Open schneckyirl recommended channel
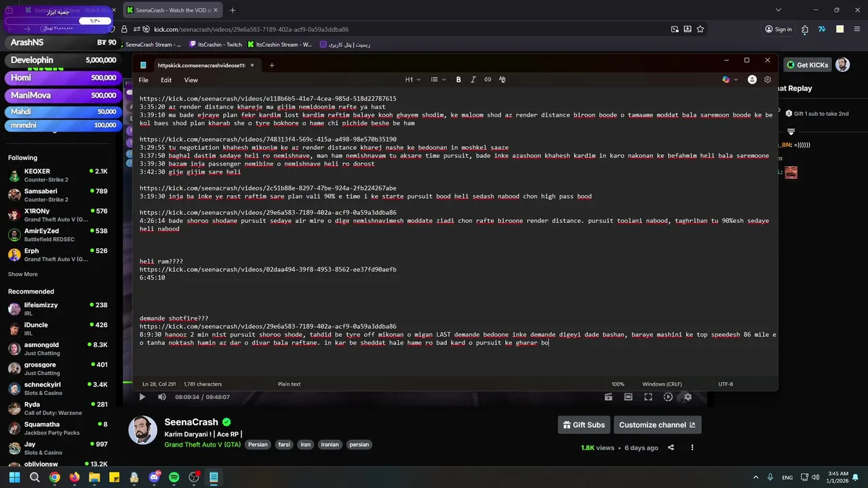Viewport: 868px width, 488px height. pos(58,388)
